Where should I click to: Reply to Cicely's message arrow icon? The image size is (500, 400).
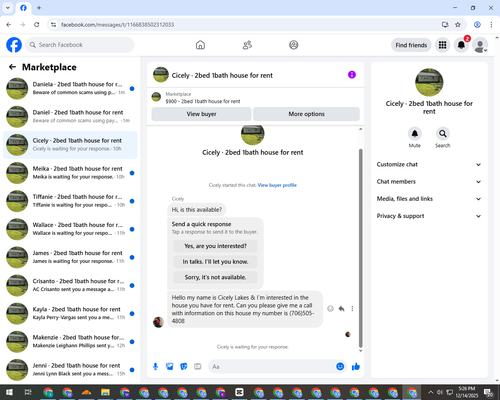[341, 309]
